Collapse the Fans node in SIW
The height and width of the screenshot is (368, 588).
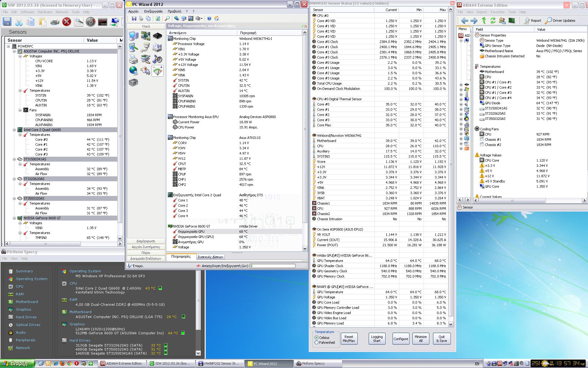click(x=20, y=110)
